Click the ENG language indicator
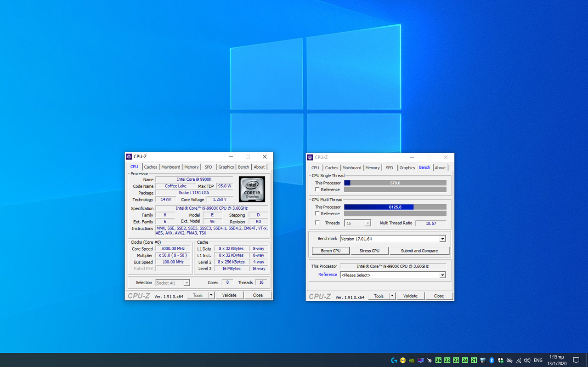Viewport: 588px width, 367px height. pyautogui.click(x=538, y=361)
